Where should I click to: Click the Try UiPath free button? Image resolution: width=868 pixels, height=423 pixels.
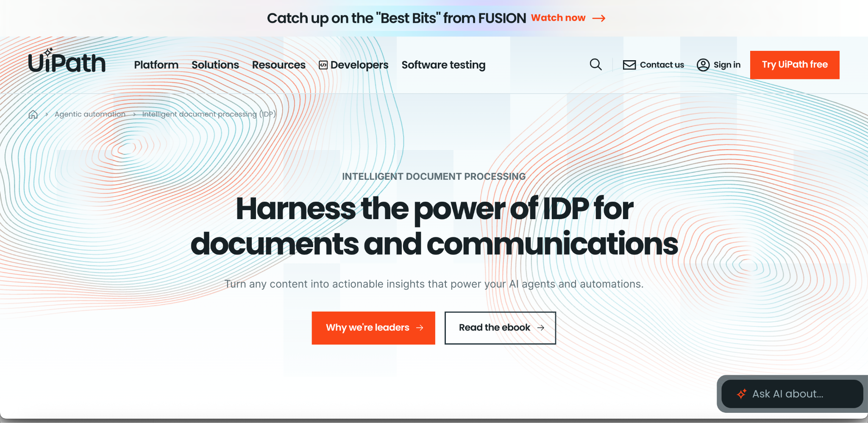(795, 65)
